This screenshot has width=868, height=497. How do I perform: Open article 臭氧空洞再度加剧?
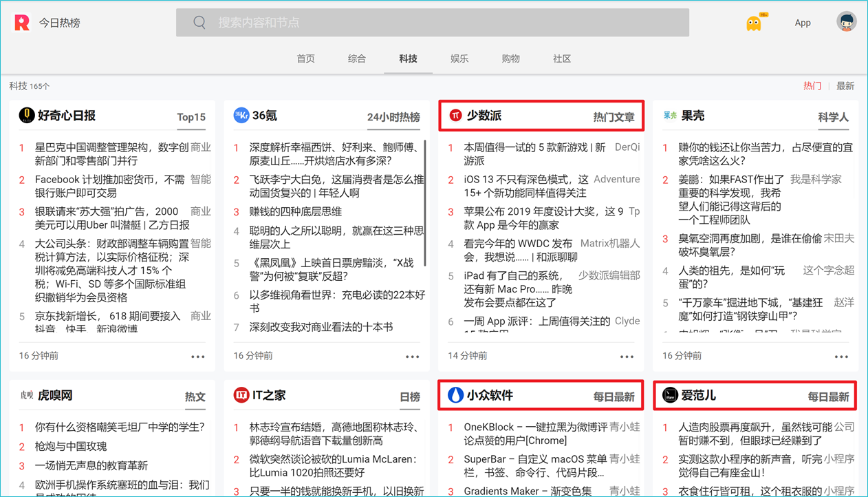pyautogui.click(x=750, y=245)
